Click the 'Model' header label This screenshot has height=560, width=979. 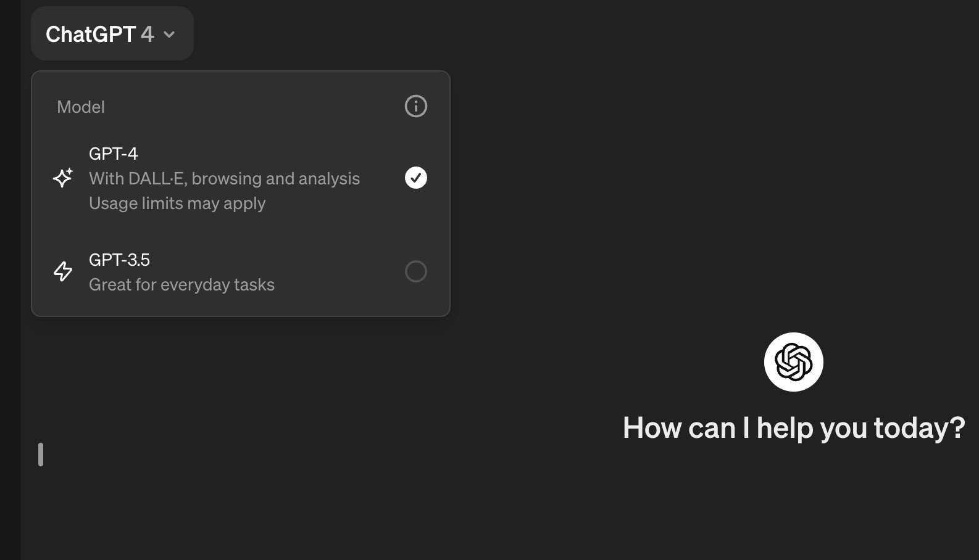(81, 107)
